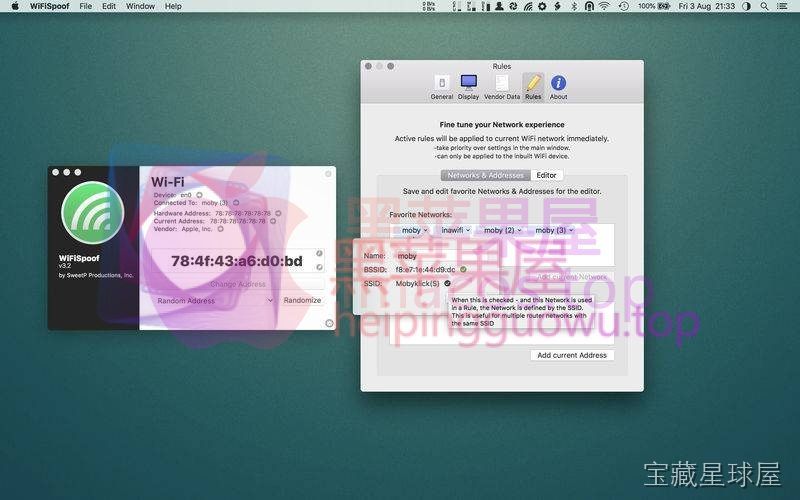Click the network speed readout in menu bar
The width and height of the screenshot is (800, 500).
coord(430,6)
